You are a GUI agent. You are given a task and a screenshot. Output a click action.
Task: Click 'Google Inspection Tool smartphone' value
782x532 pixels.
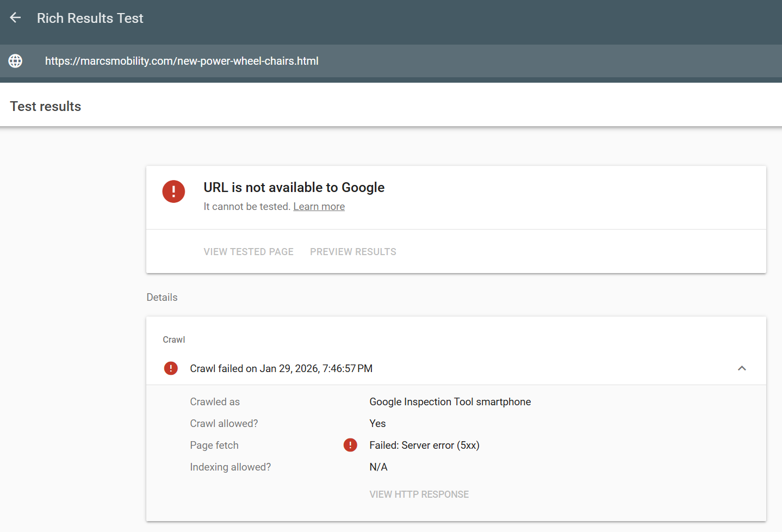450,402
